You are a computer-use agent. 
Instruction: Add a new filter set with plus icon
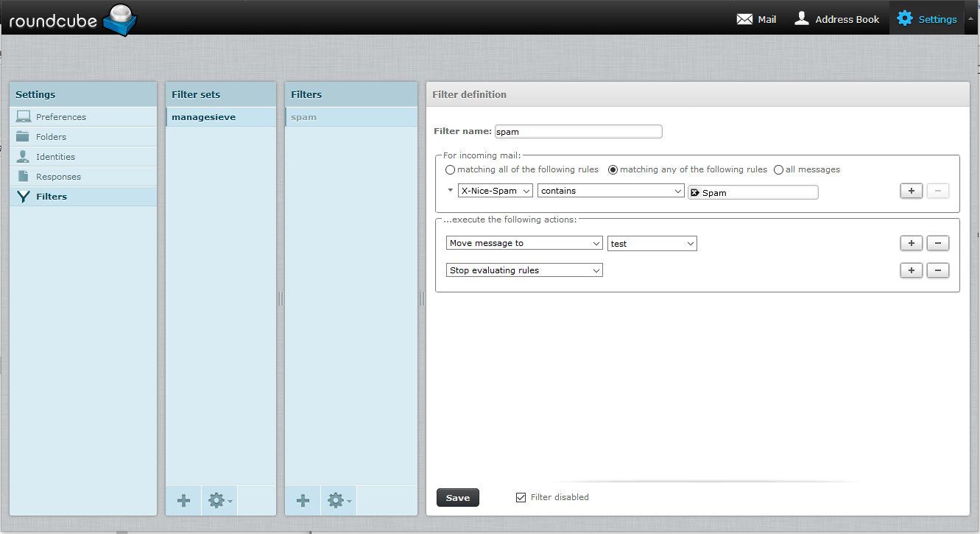(184, 501)
